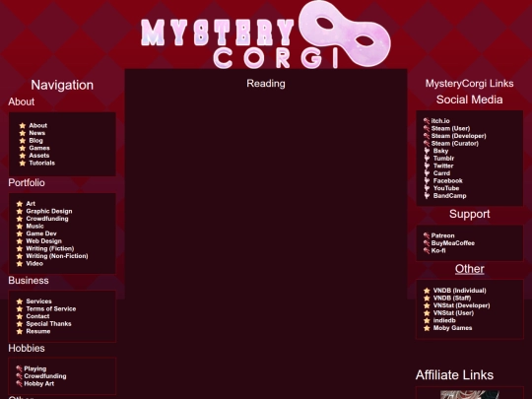The image size is (532, 399).
Task: Click the pink mask logo image
Action: pos(345,33)
